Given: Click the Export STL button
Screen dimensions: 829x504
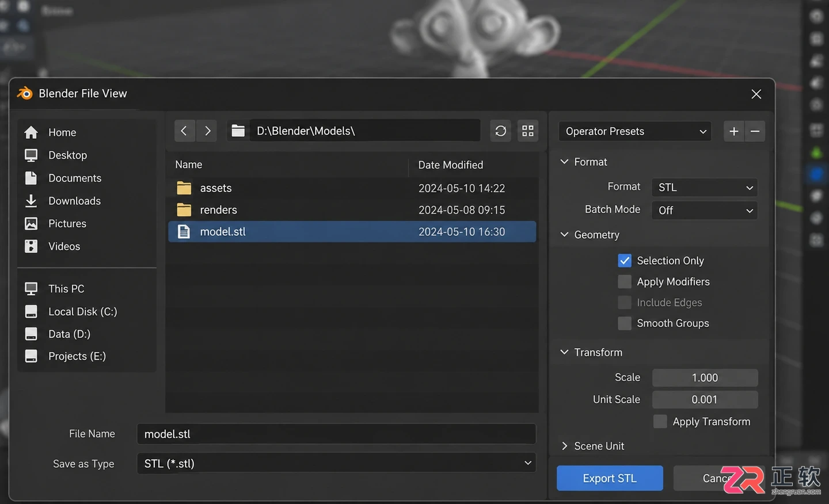Looking at the screenshot, I should 610,478.
